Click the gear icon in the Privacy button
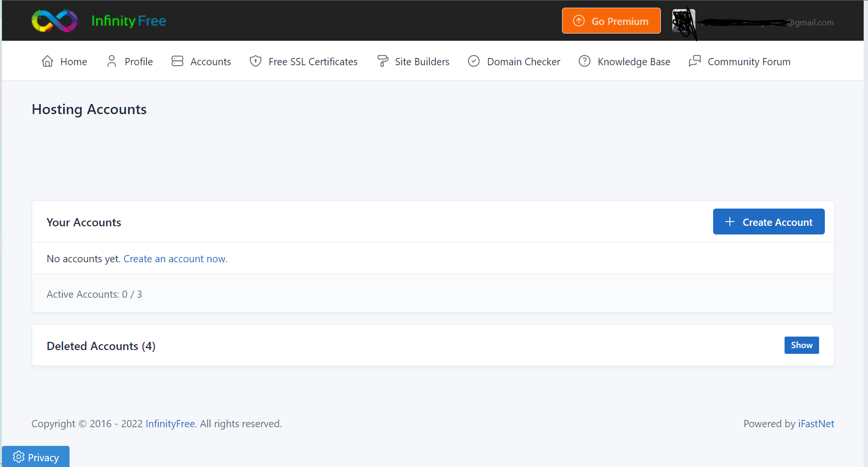This screenshot has width=868, height=467. point(19,456)
